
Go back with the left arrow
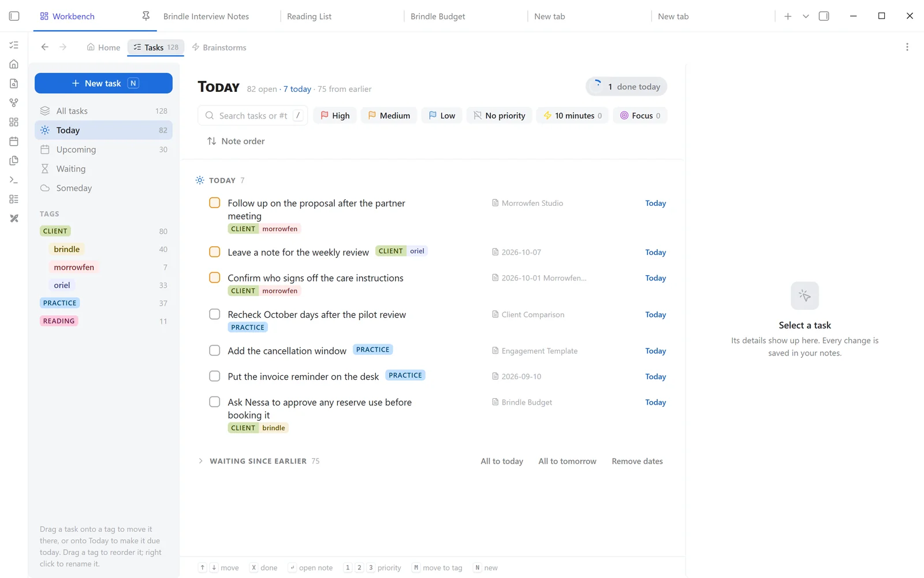point(44,47)
